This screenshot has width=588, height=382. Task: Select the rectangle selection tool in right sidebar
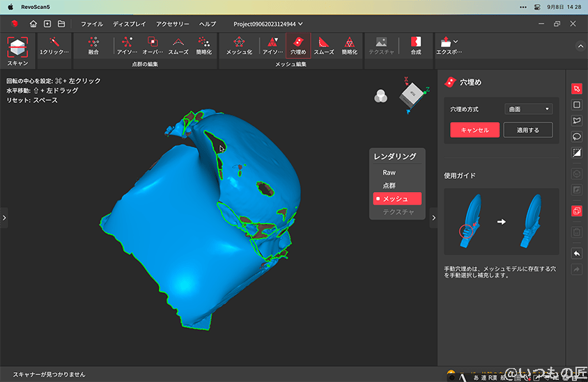(x=576, y=104)
